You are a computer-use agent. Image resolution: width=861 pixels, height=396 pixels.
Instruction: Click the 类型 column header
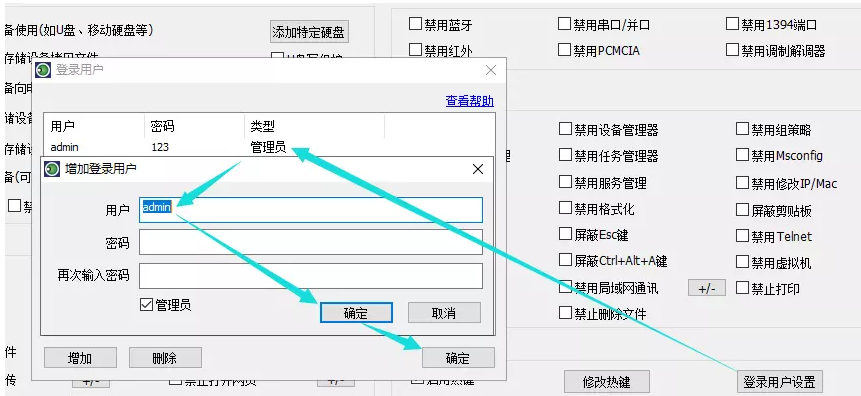click(x=314, y=126)
